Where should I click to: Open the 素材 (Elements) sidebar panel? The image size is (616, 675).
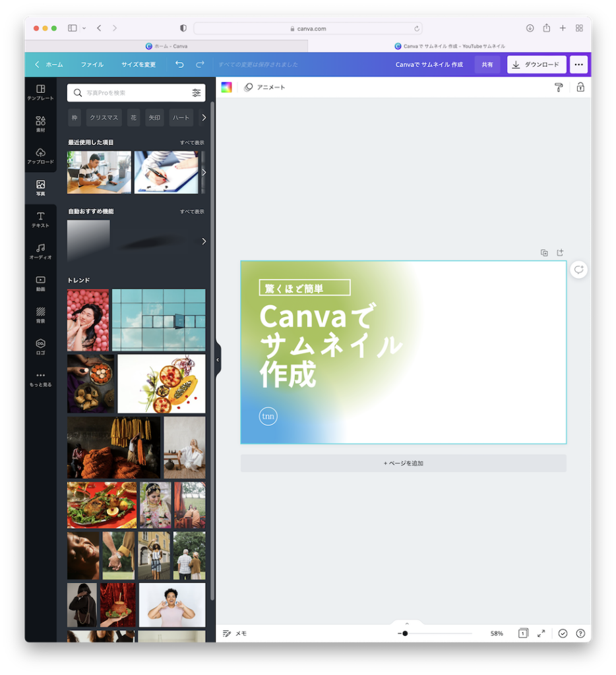pyautogui.click(x=40, y=124)
